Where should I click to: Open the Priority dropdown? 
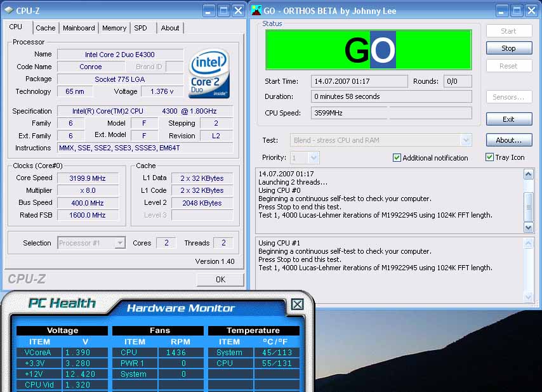click(314, 158)
